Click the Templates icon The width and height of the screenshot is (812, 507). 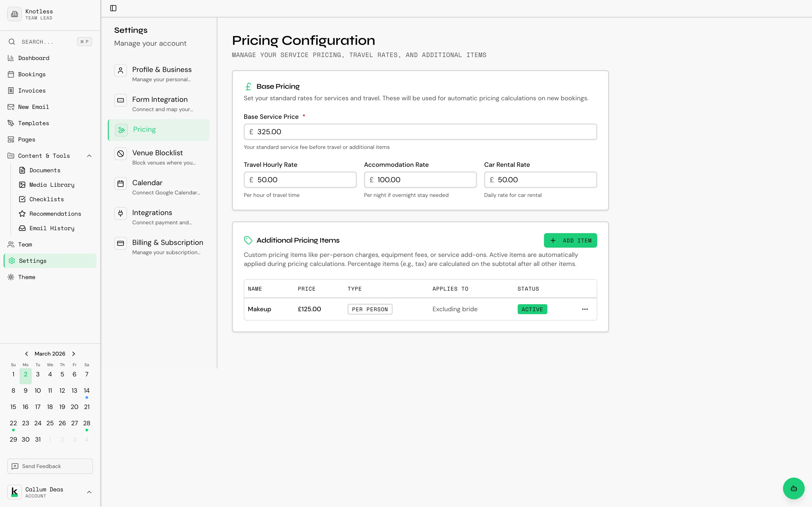point(11,123)
